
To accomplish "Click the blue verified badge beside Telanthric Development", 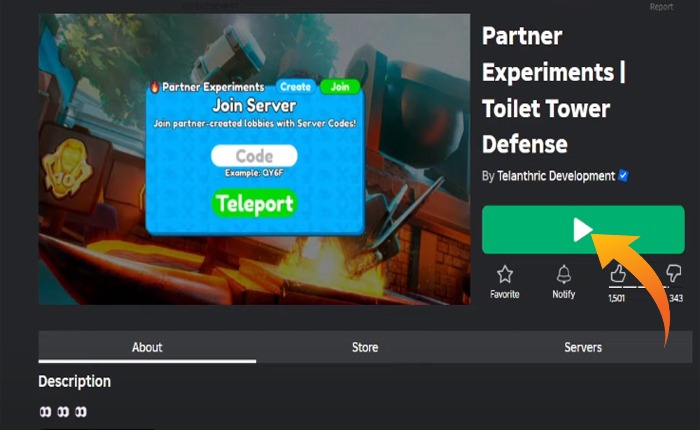I will (x=624, y=176).
